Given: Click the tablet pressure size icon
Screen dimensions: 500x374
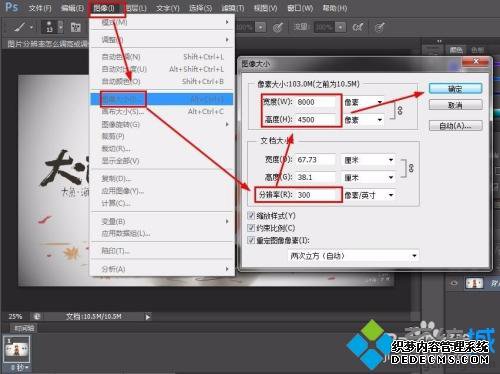Looking at the screenshot, I should tap(379, 27).
